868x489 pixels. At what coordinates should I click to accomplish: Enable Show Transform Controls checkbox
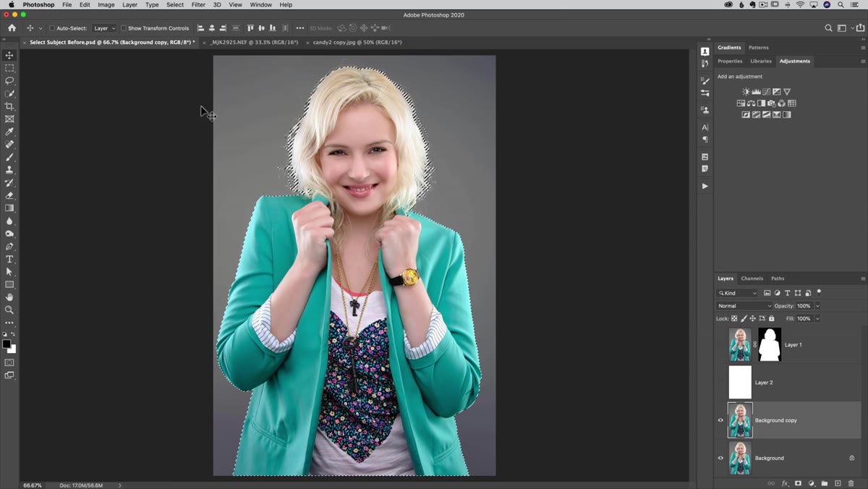click(x=123, y=28)
